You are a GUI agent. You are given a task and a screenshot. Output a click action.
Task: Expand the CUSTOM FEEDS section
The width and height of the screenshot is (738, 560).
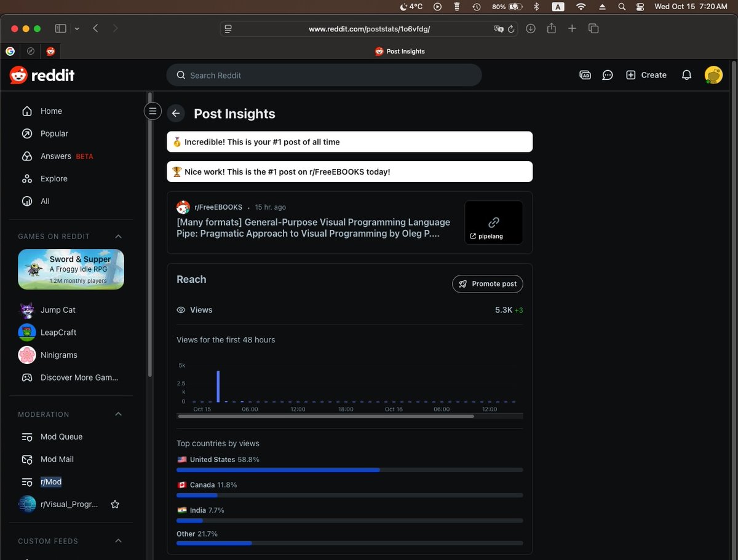click(x=118, y=541)
